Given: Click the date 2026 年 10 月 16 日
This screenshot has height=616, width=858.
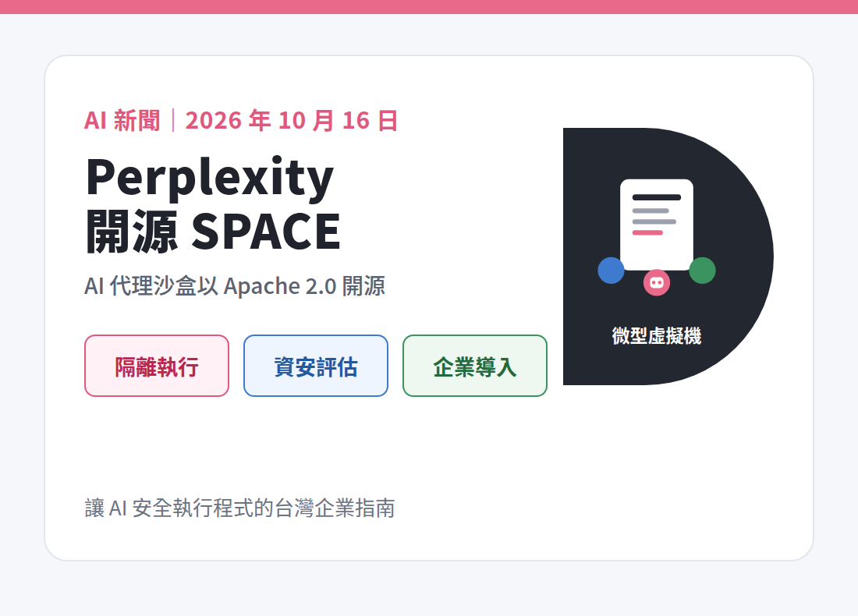Looking at the screenshot, I should [292, 120].
